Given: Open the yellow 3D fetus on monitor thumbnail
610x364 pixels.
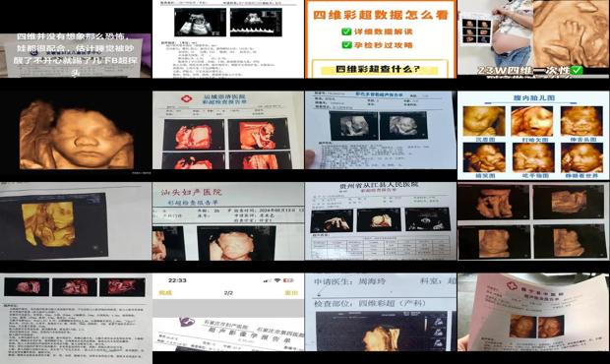Looking at the screenshot, I should pos(76,221).
